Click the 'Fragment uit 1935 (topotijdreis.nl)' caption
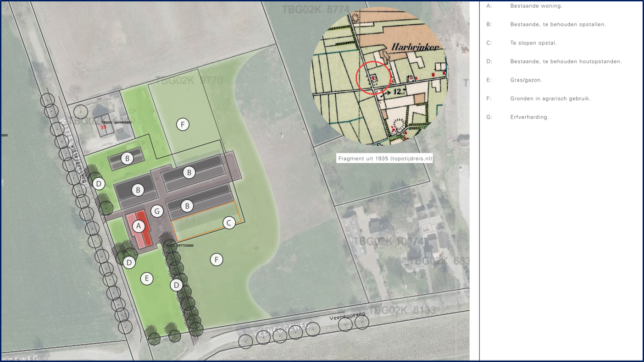 [x=385, y=159]
